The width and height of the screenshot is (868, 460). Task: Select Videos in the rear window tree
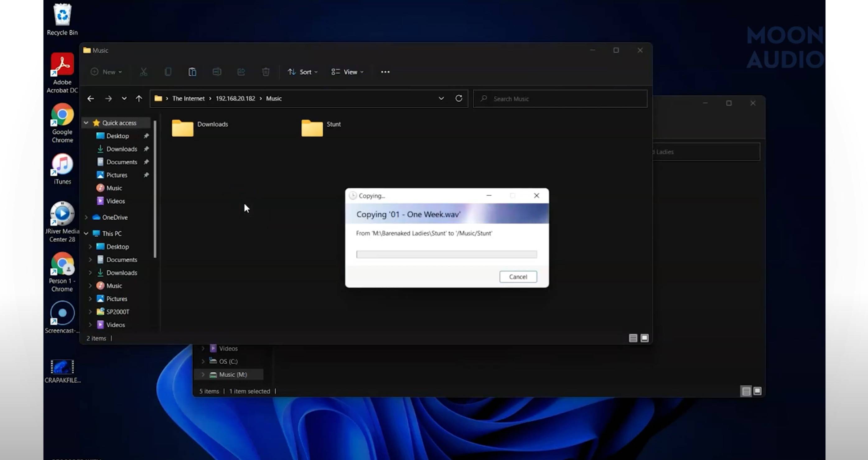tap(228, 349)
